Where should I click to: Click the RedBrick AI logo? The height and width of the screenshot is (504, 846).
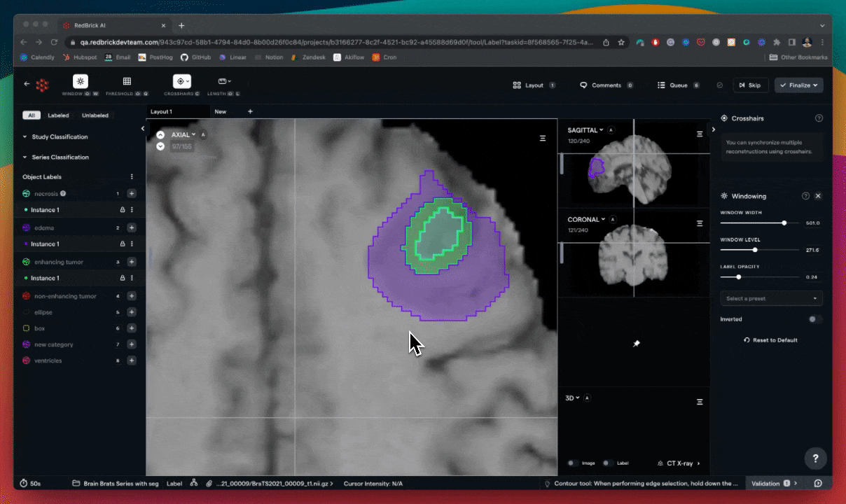point(43,85)
